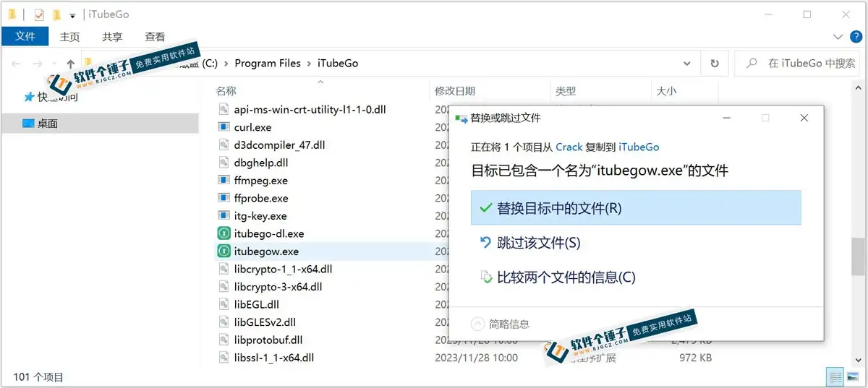Click the dll icon of libEGL.dll
Screen dimensions: 868x388
pos(224,304)
